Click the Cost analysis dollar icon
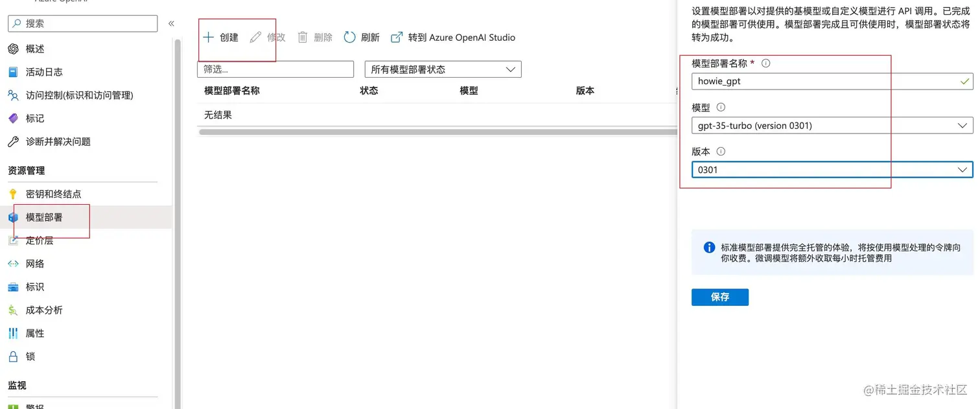The image size is (980, 409). (x=13, y=310)
